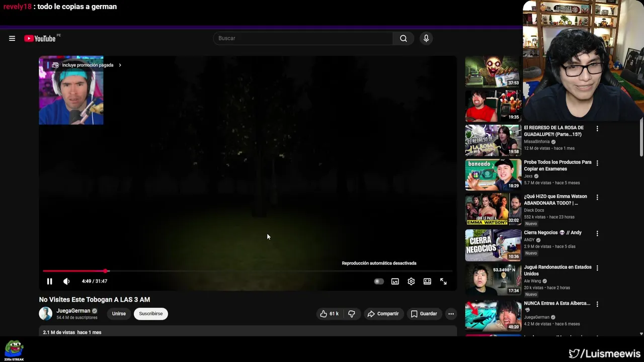
Task: Start voice search with microphone icon
Action: click(x=426, y=38)
